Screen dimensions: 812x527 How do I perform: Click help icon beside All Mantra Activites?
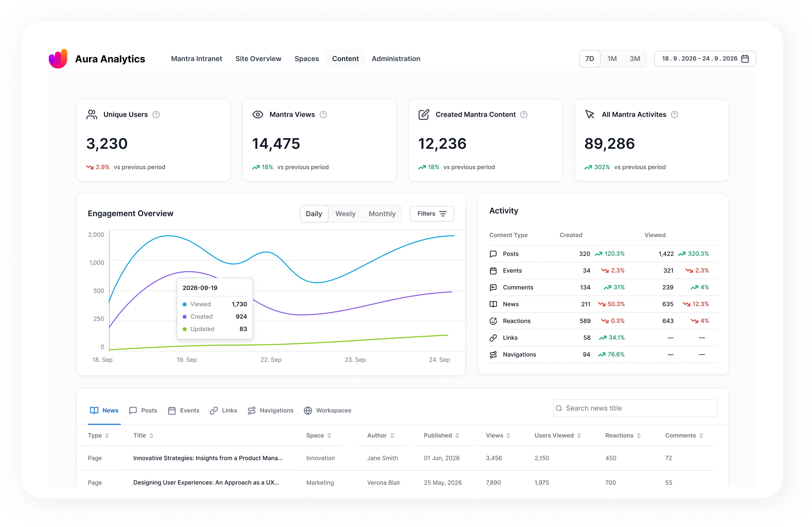(x=674, y=115)
